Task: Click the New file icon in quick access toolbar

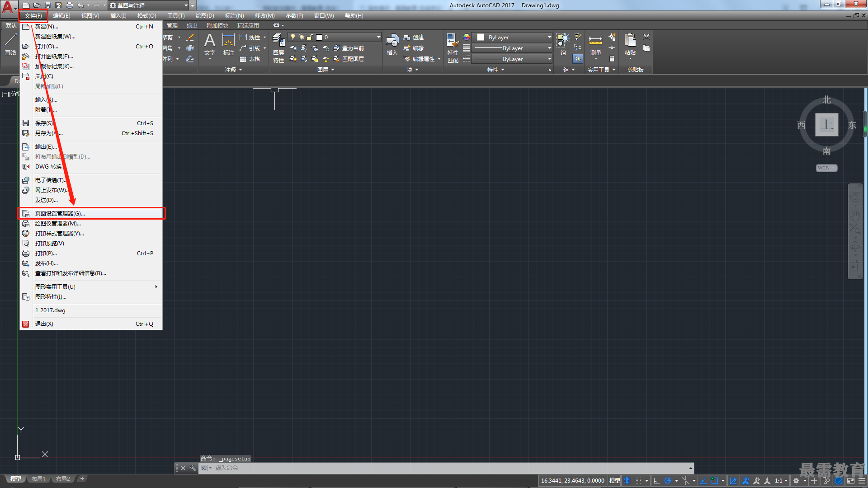Action: pyautogui.click(x=26, y=5)
